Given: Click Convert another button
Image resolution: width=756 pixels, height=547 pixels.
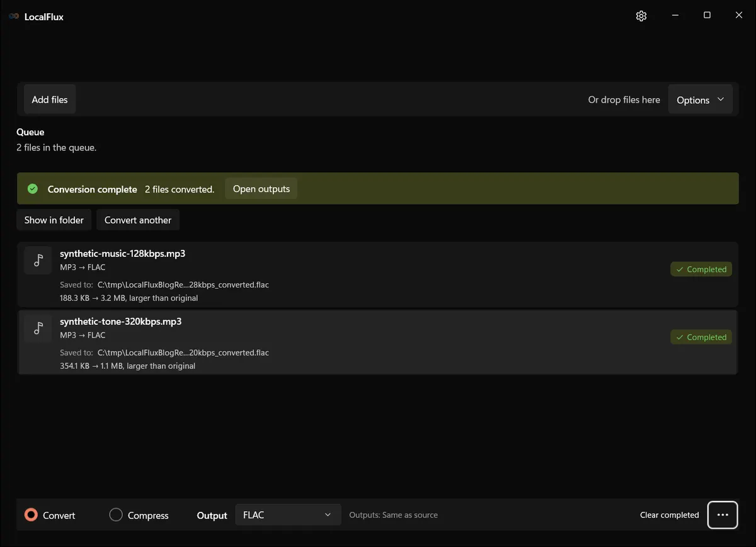Looking at the screenshot, I should pyautogui.click(x=138, y=220).
